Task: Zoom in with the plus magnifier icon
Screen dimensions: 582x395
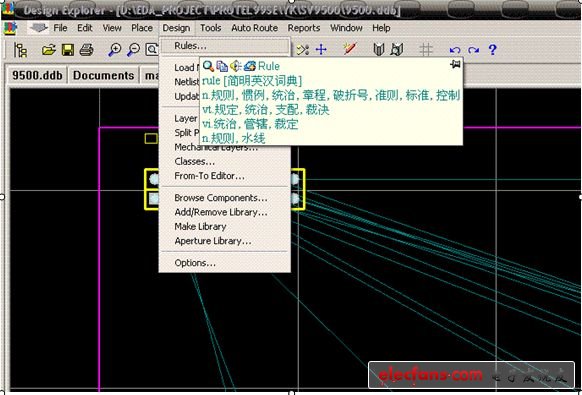Action: [x=115, y=50]
